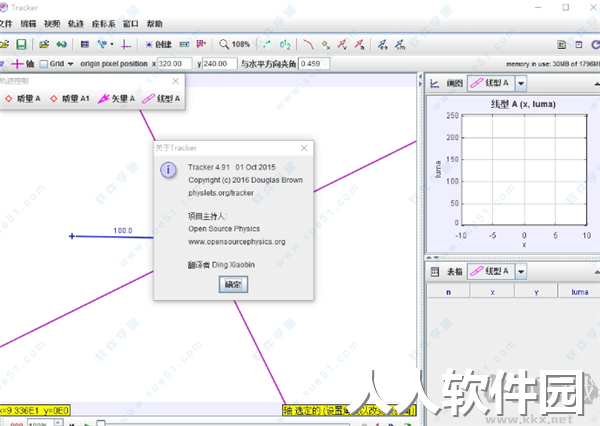Image resolution: width=600 pixels, height=426 pixels.
Task: Click the autotracker icon
Action: pos(201,44)
